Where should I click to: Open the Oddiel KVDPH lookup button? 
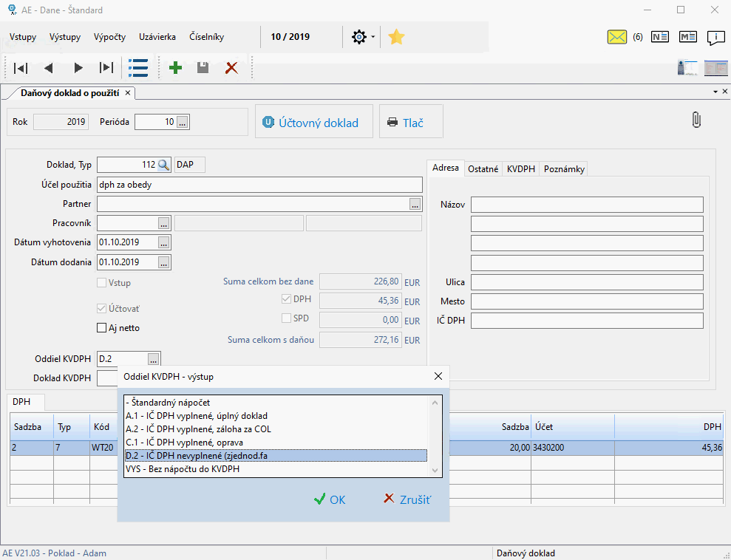154,359
